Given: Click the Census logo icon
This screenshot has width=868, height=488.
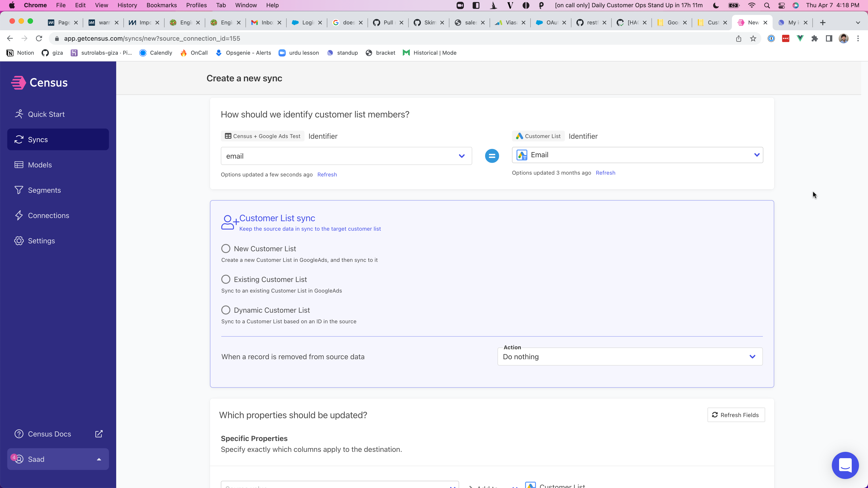Looking at the screenshot, I should 18,82.
